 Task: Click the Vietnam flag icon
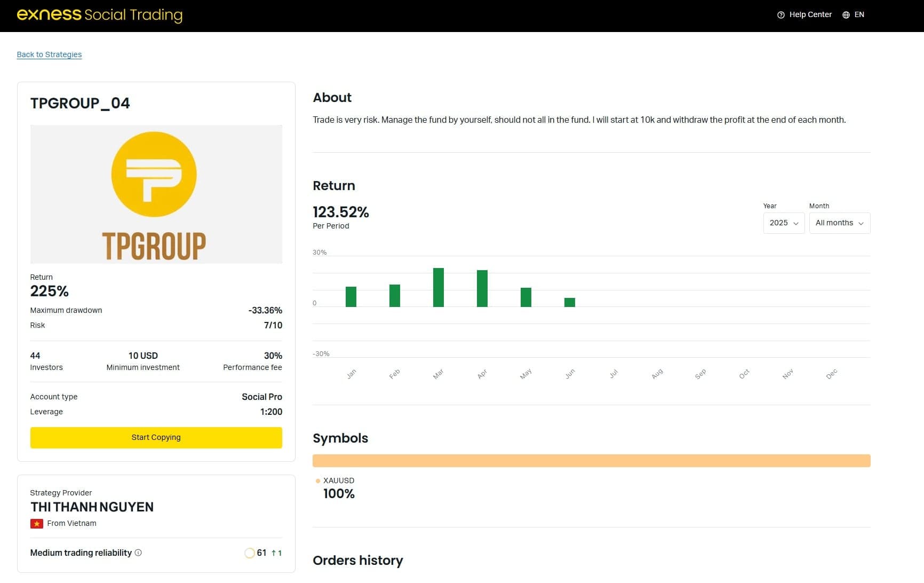pyautogui.click(x=37, y=524)
